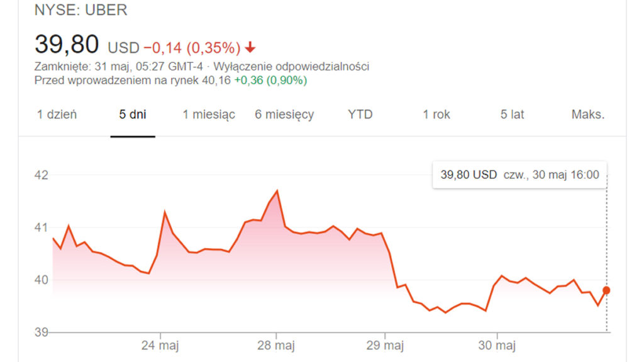Screen dimensions: 644x362
Task: Click the 24 maj axis label
Action: (160, 346)
